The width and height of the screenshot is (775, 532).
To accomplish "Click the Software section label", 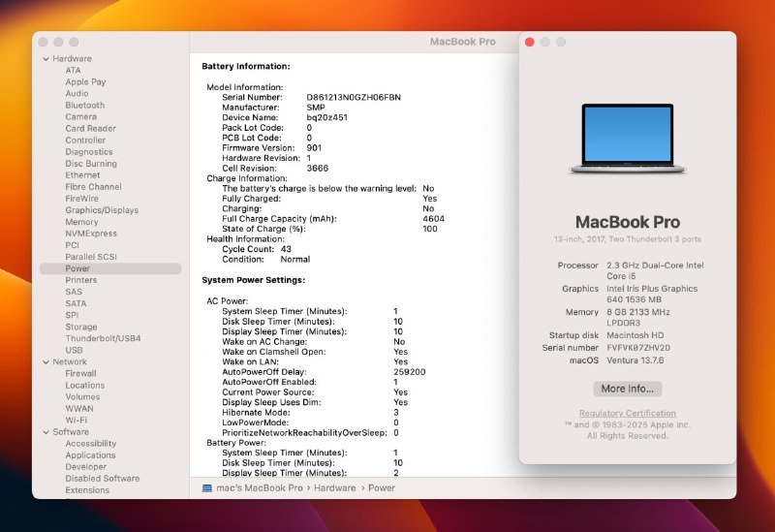I will coord(71,432).
